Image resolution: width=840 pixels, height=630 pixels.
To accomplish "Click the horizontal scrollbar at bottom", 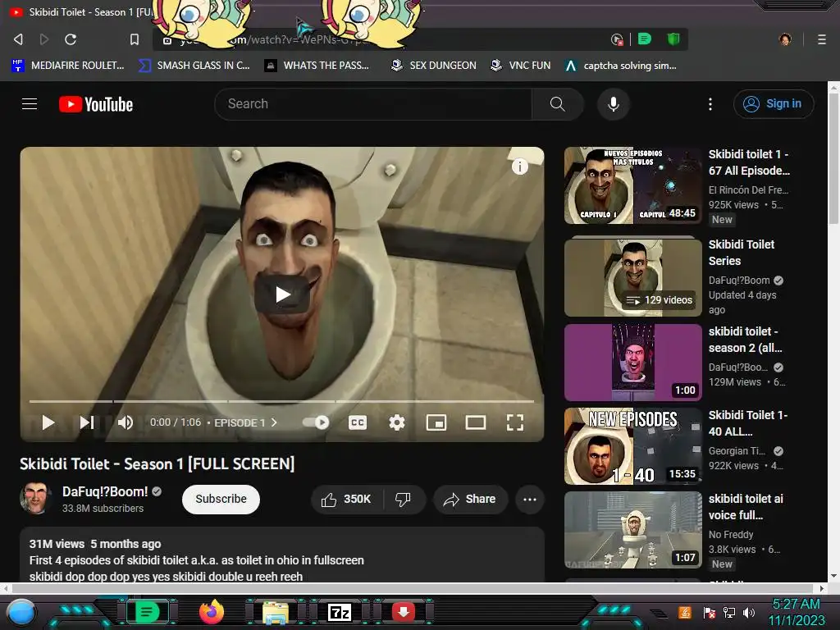I will point(413,588).
